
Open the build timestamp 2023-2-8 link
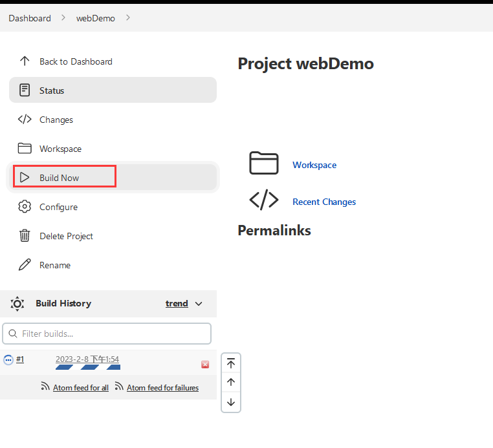tap(87, 359)
